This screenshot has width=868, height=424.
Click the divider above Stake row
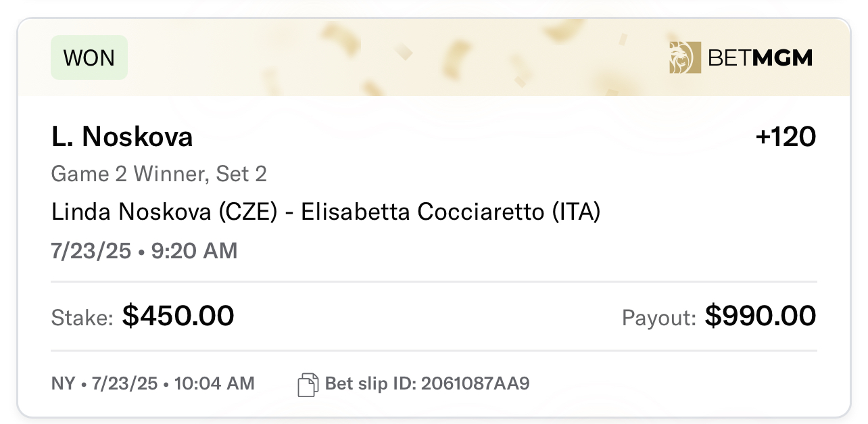coord(434,281)
